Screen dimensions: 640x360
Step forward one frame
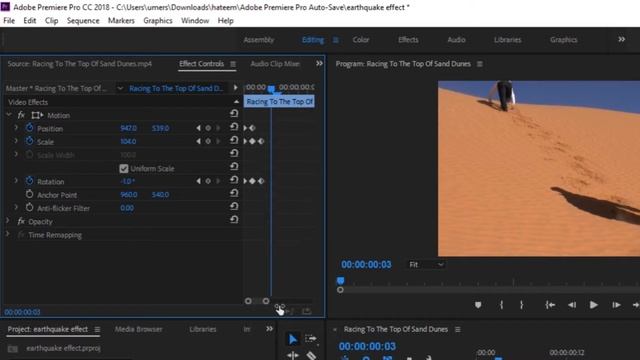[616, 305]
